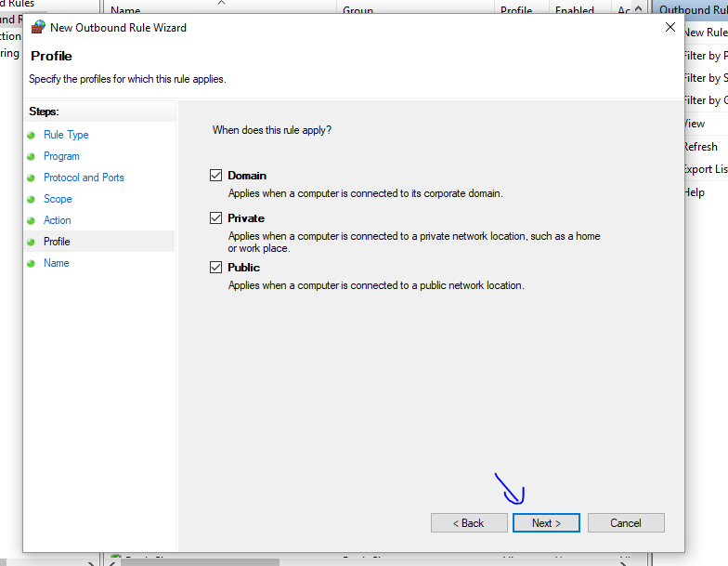Click Refresh in the background Actions pane
The image size is (728, 566).
(701, 147)
